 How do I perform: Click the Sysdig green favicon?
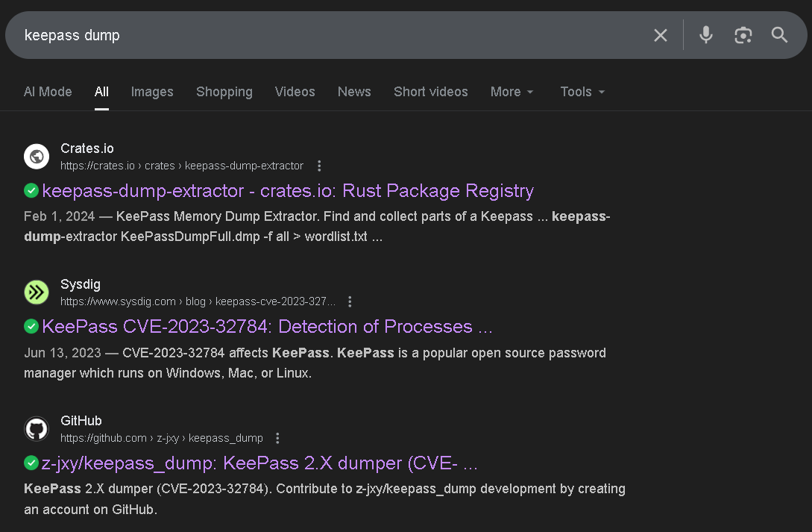[37, 292]
